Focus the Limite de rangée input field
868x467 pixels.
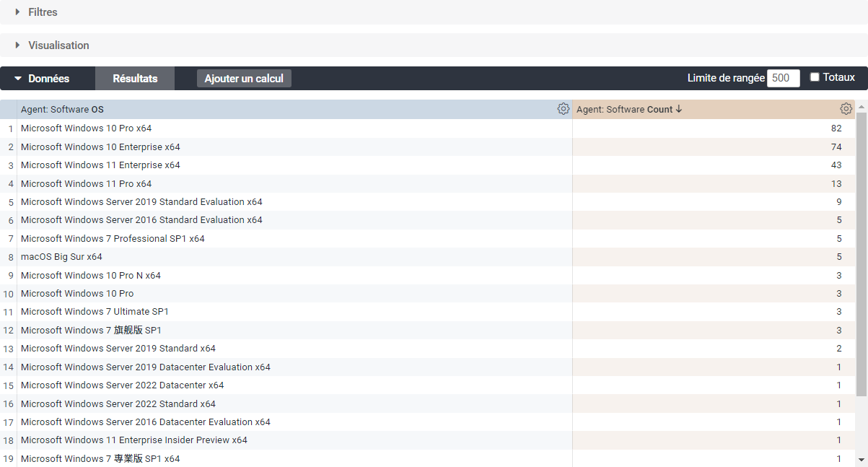point(784,78)
